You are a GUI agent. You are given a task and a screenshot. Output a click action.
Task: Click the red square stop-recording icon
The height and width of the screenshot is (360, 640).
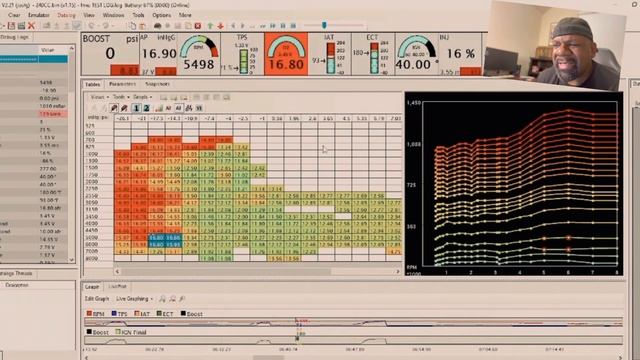point(198,26)
